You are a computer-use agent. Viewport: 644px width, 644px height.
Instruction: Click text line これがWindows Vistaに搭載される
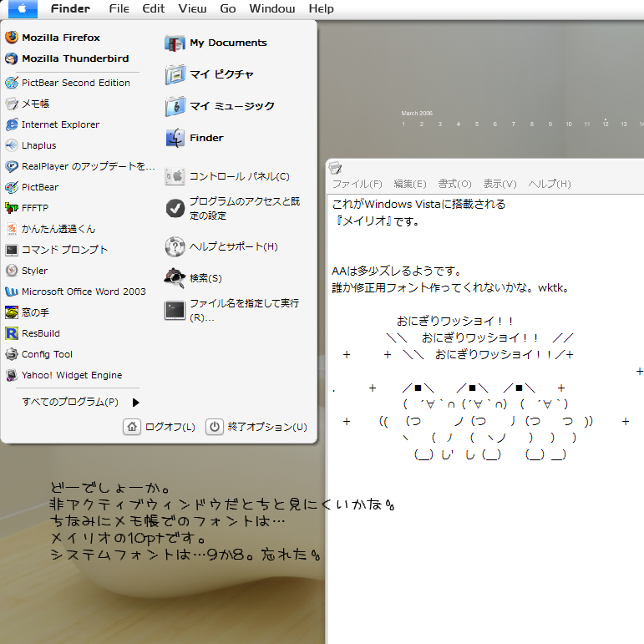[x=419, y=204]
